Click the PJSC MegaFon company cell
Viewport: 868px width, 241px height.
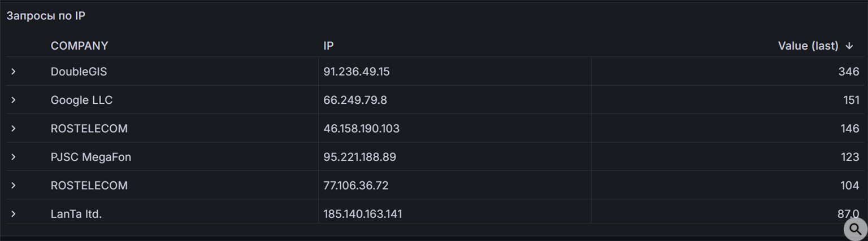click(90, 157)
